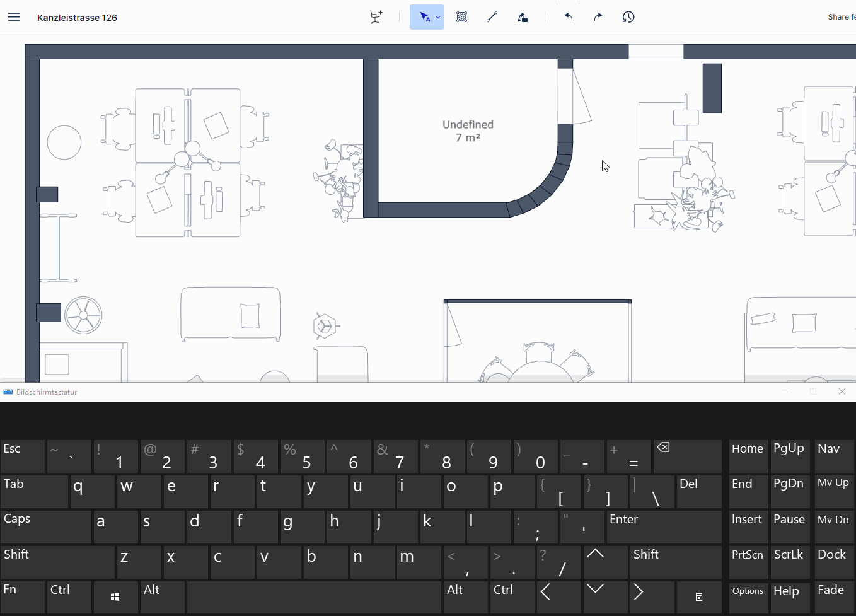Toggle the left Alt key

(163, 598)
